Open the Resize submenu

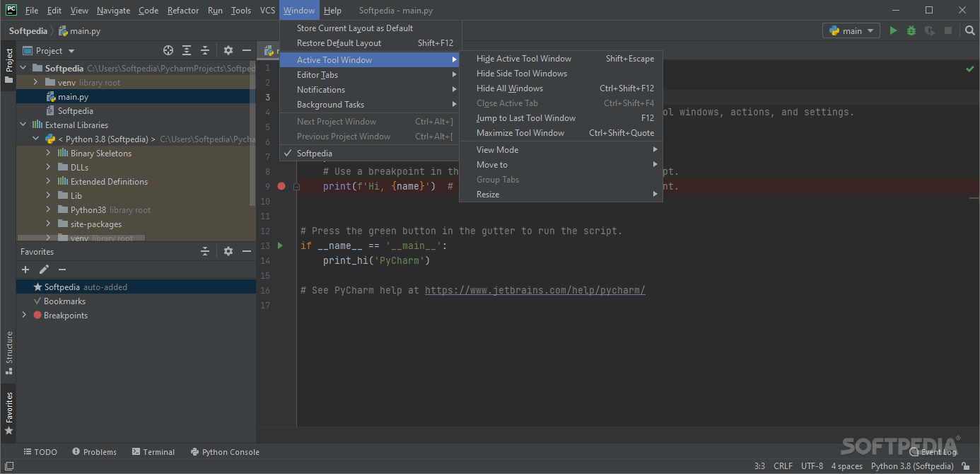tap(561, 195)
